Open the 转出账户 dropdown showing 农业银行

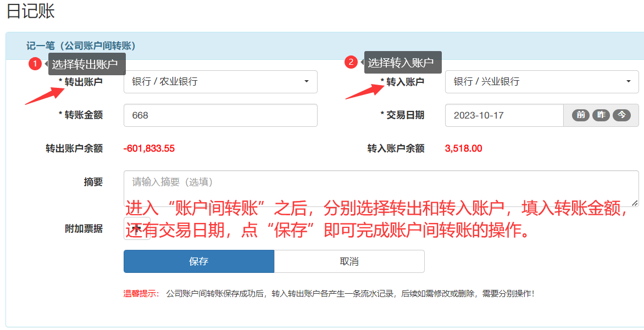click(220, 82)
